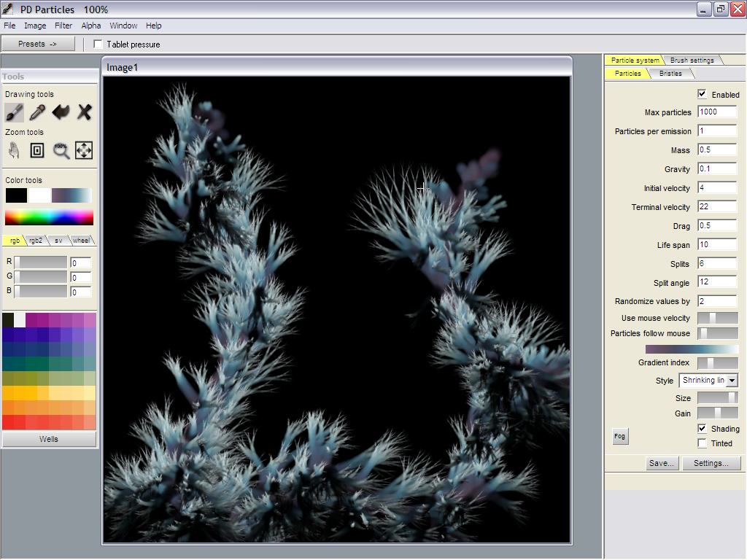Viewport: 747px width, 560px height.
Task: Pick the eyedropper color picker tool
Action: click(x=37, y=112)
